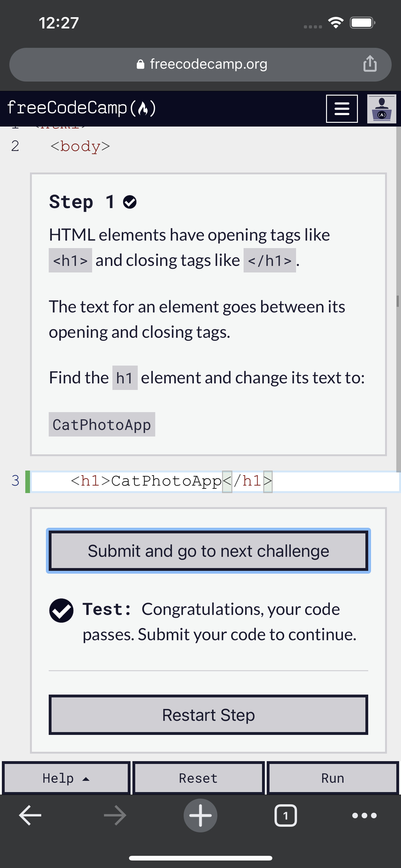Click the Restart Step button
This screenshot has width=401, height=868.
pos(208,715)
